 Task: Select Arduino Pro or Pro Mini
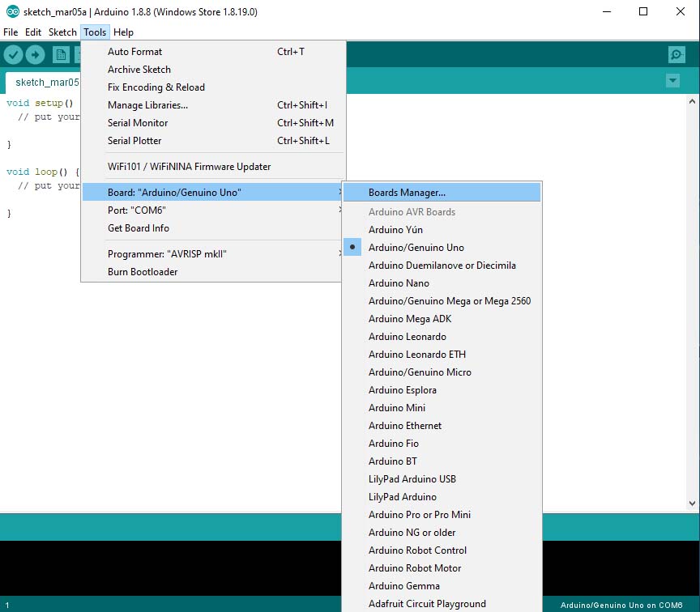click(442, 515)
